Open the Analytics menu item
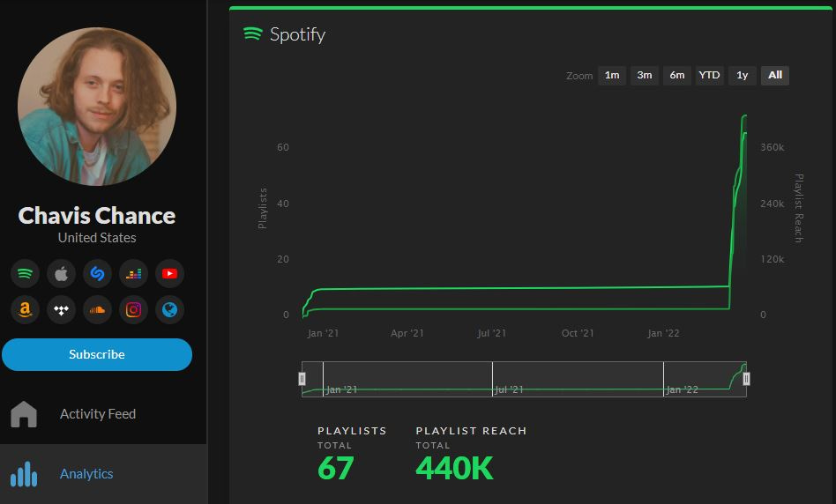 pyautogui.click(x=103, y=474)
